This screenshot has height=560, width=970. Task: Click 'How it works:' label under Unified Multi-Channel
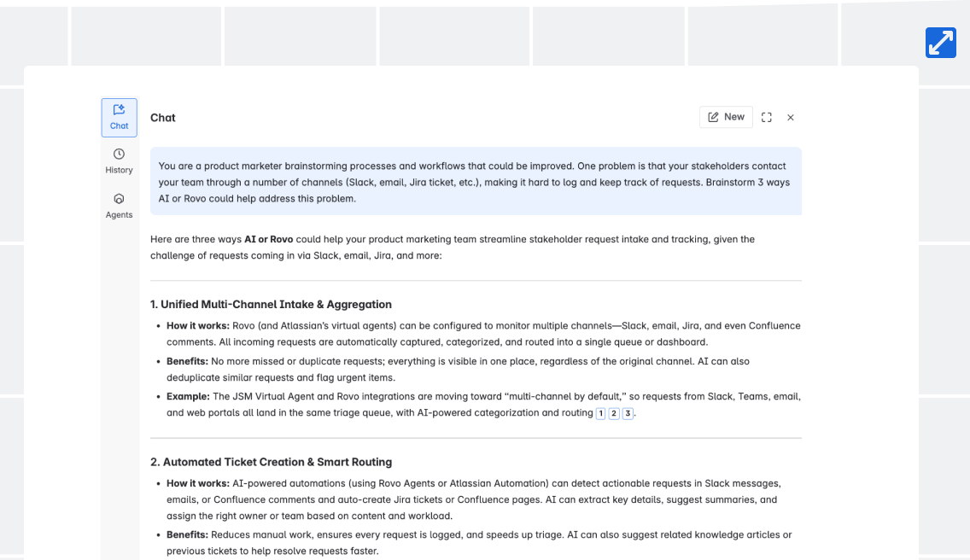198,326
